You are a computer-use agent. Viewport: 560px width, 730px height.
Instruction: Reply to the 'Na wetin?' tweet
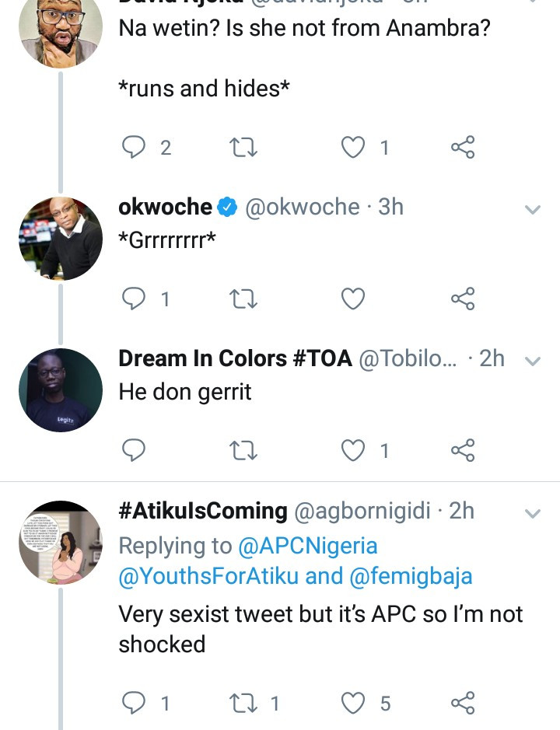click(135, 147)
